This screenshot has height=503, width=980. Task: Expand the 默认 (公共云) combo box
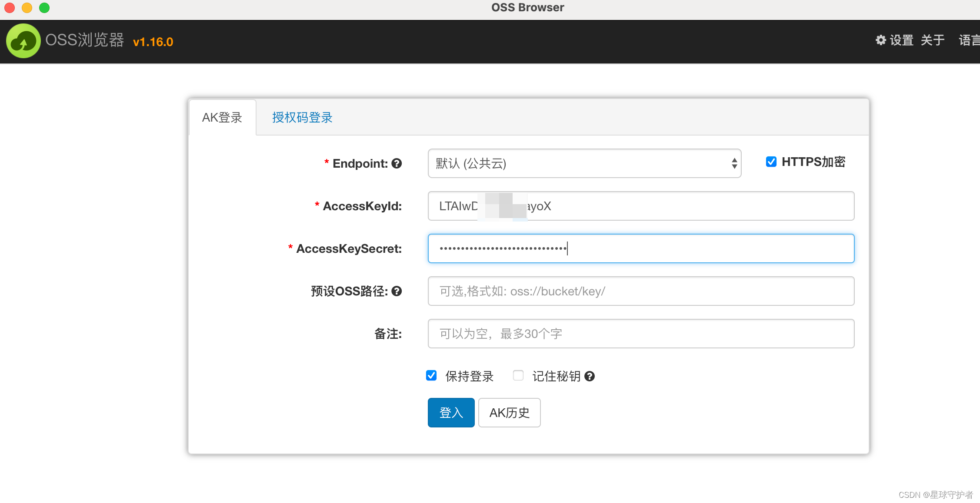584,163
